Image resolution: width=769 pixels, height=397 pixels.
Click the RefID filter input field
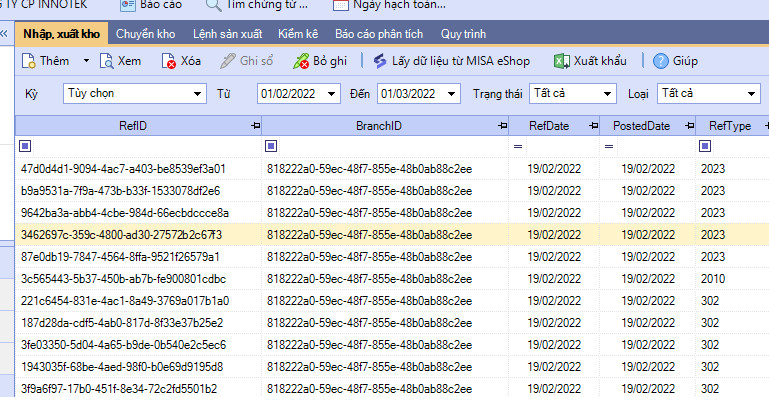click(x=146, y=146)
